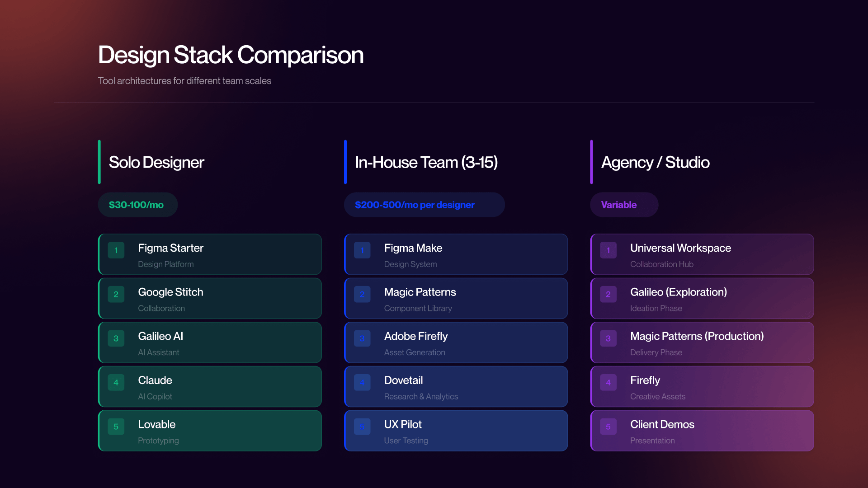This screenshot has width=868, height=488.
Task: Click the number 5 badge beside Lovable
Action: (116, 427)
